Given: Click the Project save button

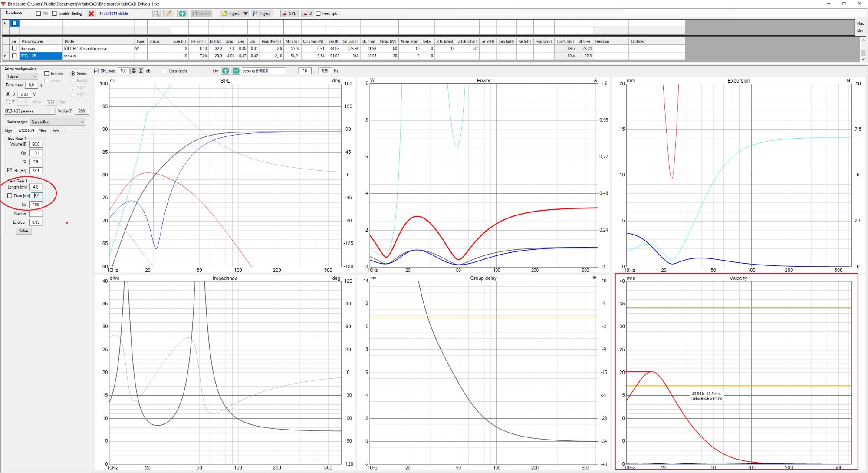Looking at the screenshot, I should tap(262, 13).
